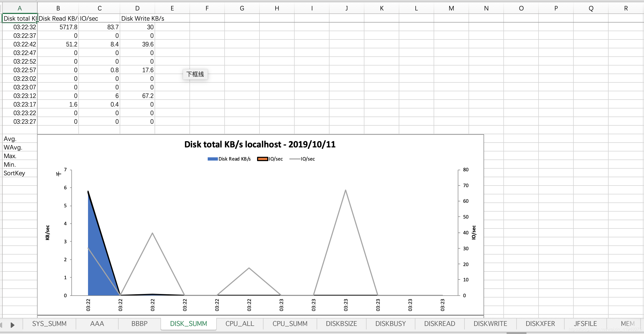
Task: Select the cell with value 39.6
Action: coord(137,44)
